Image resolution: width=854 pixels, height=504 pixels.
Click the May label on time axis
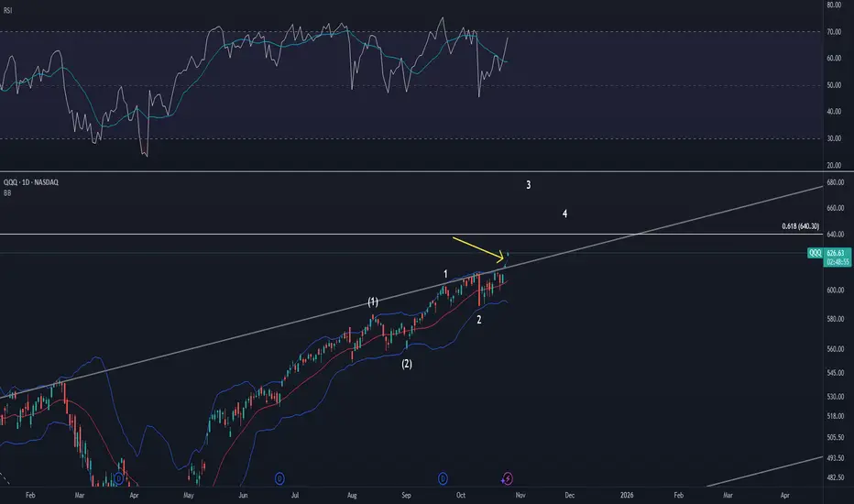click(x=189, y=495)
